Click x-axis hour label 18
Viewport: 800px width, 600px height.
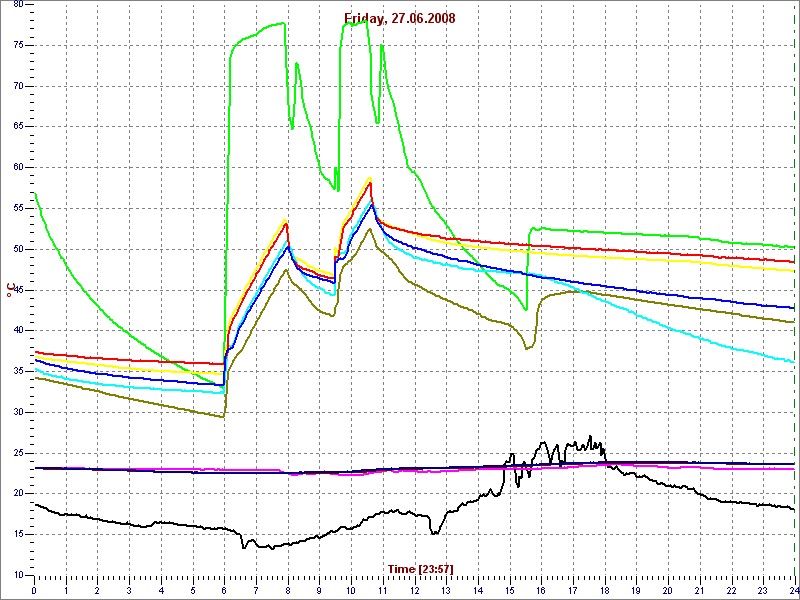605,589
